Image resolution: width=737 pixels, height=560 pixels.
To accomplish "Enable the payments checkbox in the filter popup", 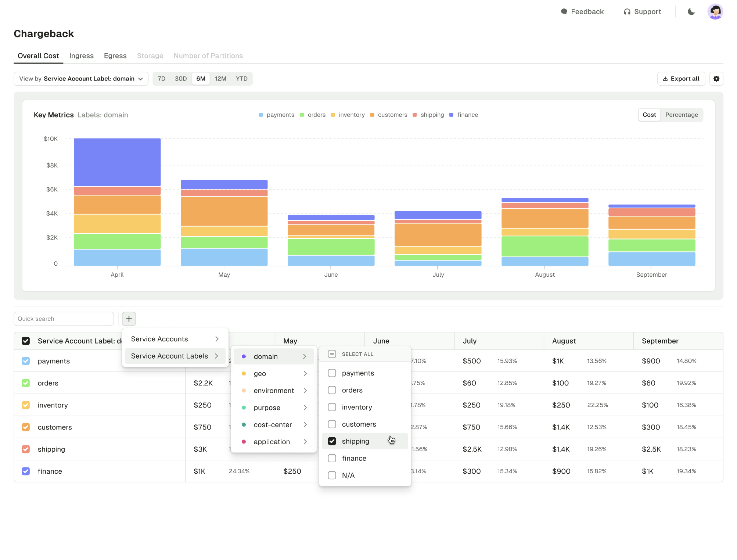I will pyautogui.click(x=332, y=373).
